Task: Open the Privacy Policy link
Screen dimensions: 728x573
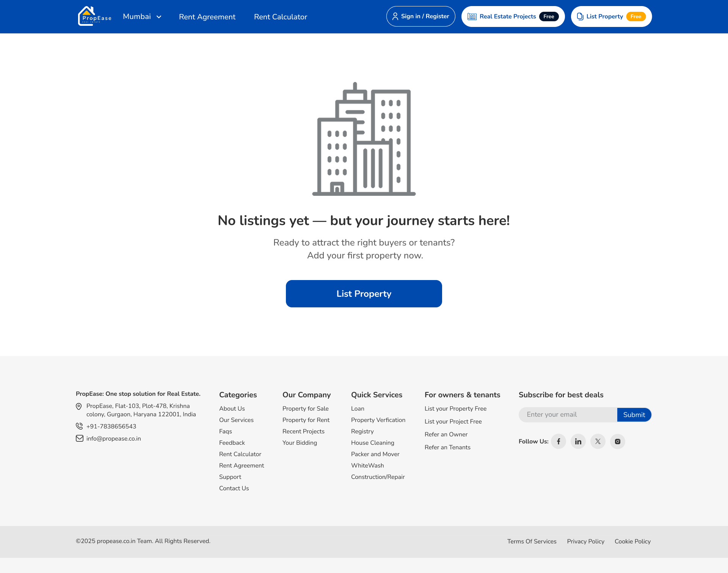Action: coord(586,542)
